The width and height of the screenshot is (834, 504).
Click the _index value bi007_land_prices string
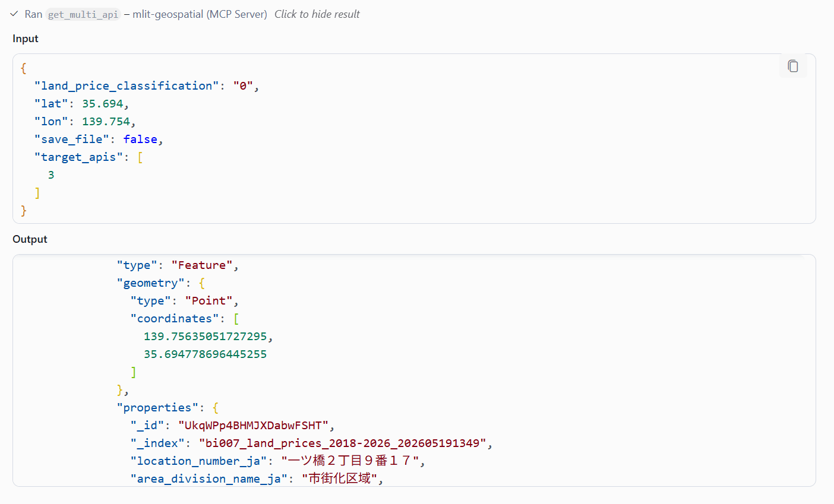click(342, 443)
